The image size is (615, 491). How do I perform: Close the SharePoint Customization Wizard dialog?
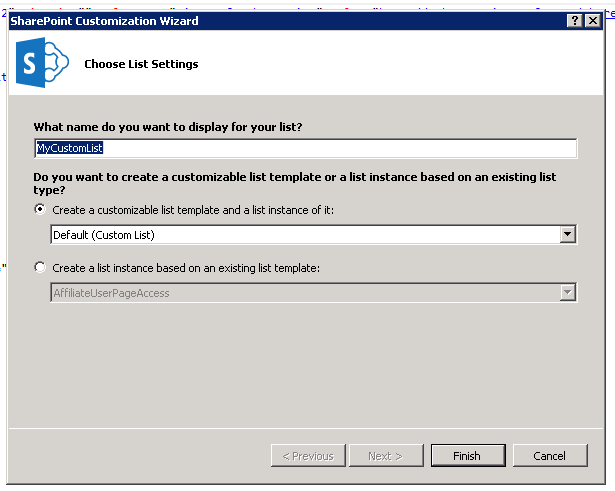593,21
